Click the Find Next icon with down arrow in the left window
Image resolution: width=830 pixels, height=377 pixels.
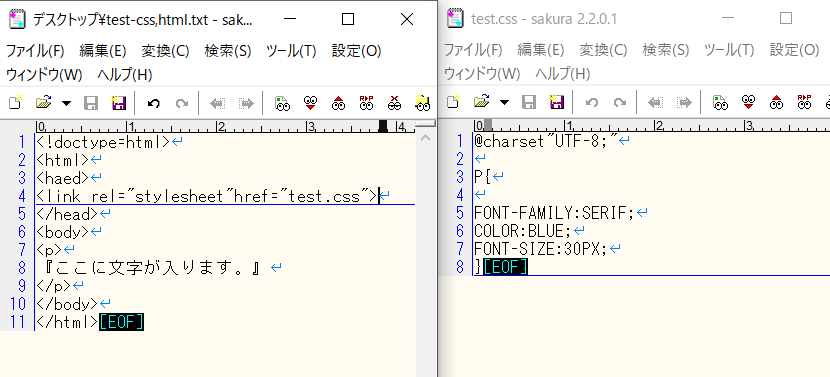click(x=311, y=103)
